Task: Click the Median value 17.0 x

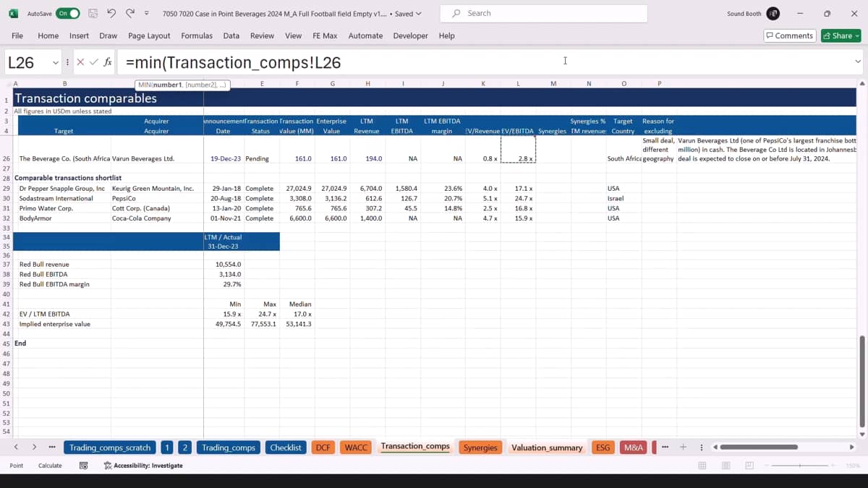Action: tap(297, 314)
